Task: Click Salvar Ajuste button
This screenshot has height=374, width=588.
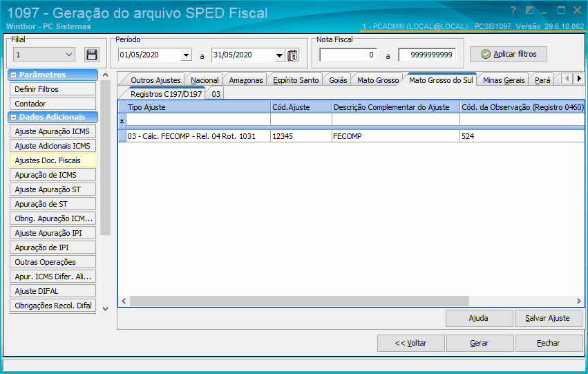Action: [x=548, y=318]
